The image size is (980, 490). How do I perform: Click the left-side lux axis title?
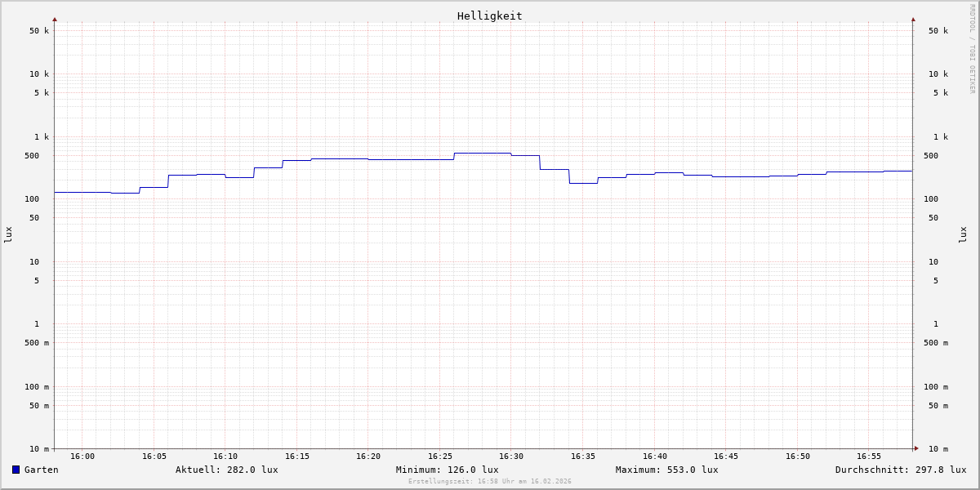click(8, 234)
